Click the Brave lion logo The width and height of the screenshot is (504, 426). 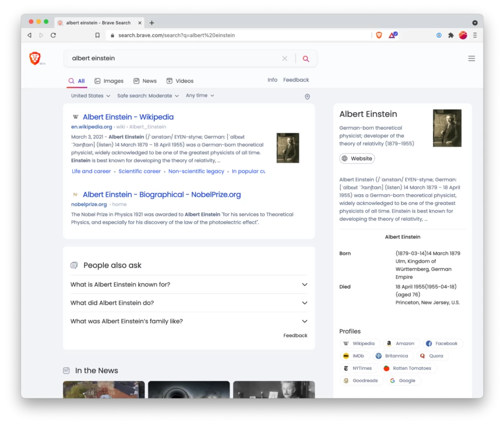point(35,59)
